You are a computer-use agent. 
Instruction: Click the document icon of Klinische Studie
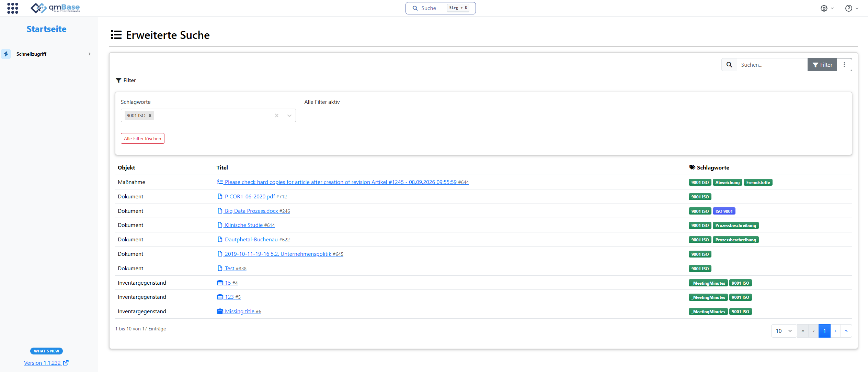(220, 225)
